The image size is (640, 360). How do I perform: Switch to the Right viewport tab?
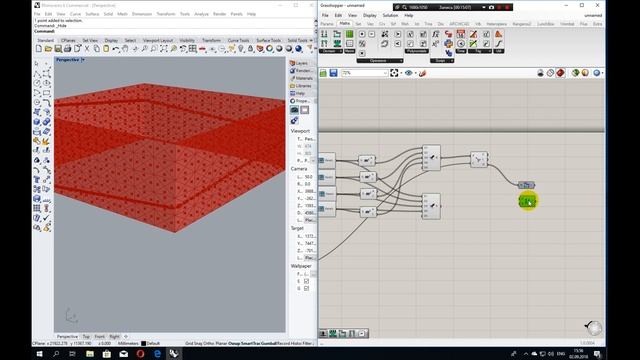point(114,337)
